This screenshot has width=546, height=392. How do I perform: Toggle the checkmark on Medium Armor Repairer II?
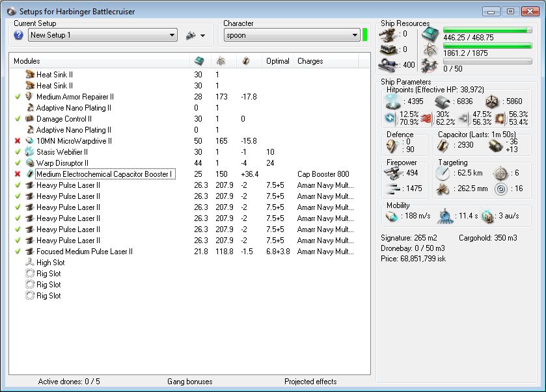point(18,97)
